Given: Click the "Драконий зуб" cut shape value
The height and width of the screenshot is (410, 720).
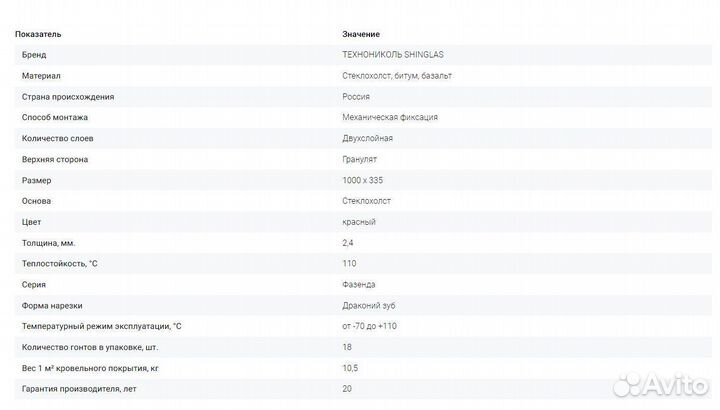Looking at the screenshot, I should click(367, 305).
